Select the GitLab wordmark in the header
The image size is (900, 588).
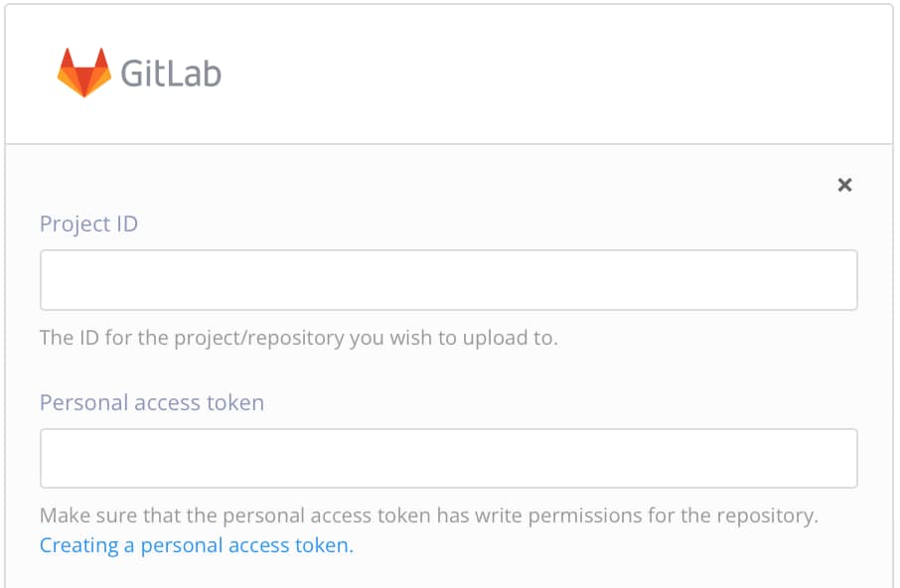click(171, 73)
